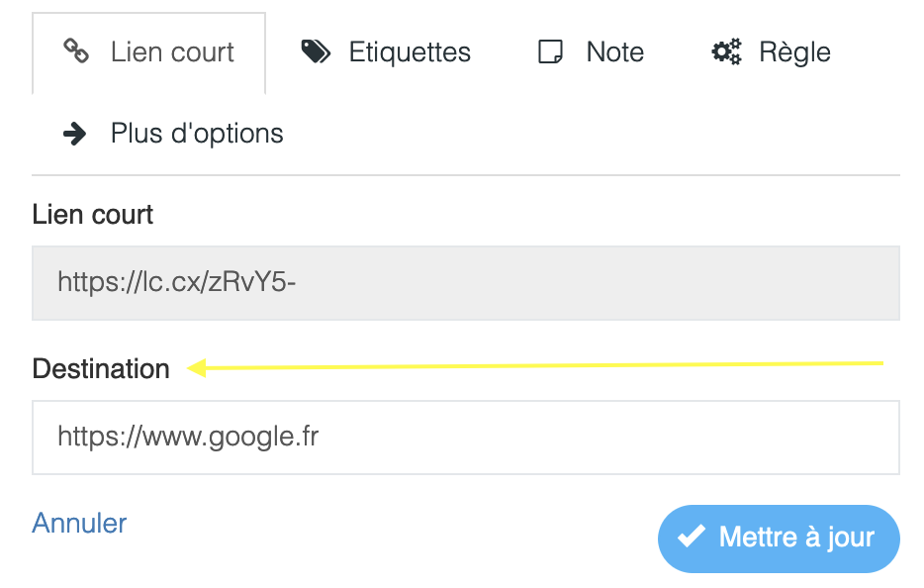The image size is (924, 588).
Task: Click the https://lc.cx/zRvY5- short URL text
Action: (x=177, y=282)
